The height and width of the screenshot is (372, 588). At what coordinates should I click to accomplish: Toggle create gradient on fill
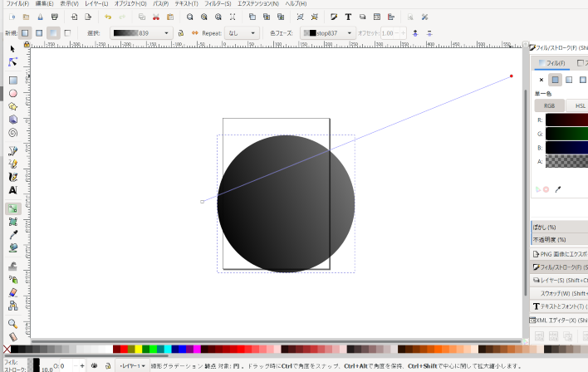pyautogui.click(x=53, y=33)
